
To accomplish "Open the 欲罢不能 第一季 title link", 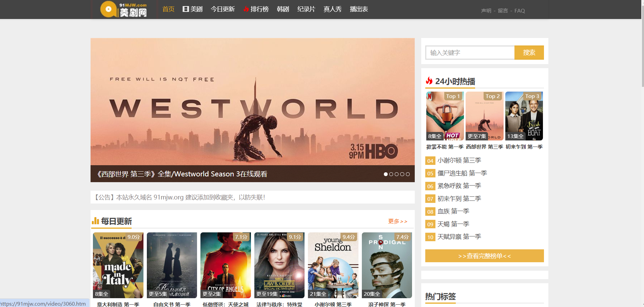I will (x=445, y=147).
